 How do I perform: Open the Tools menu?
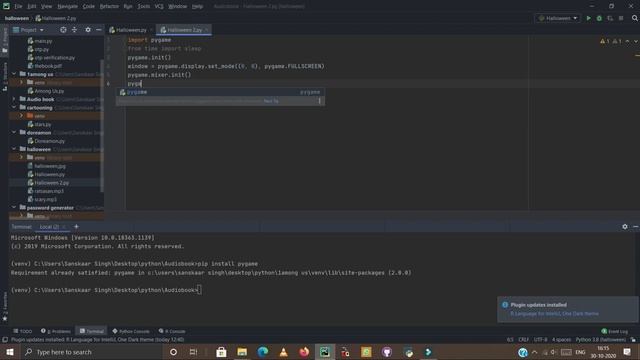(x=143, y=7)
